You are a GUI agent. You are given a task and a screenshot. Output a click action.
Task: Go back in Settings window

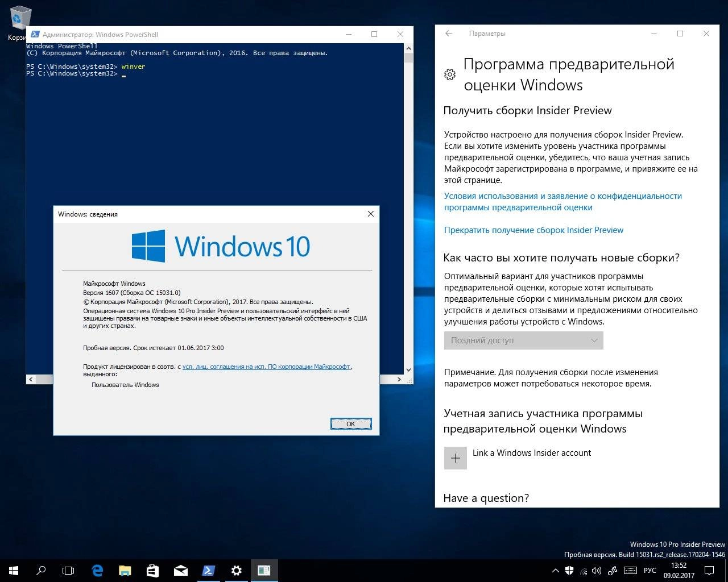click(449, 34)
